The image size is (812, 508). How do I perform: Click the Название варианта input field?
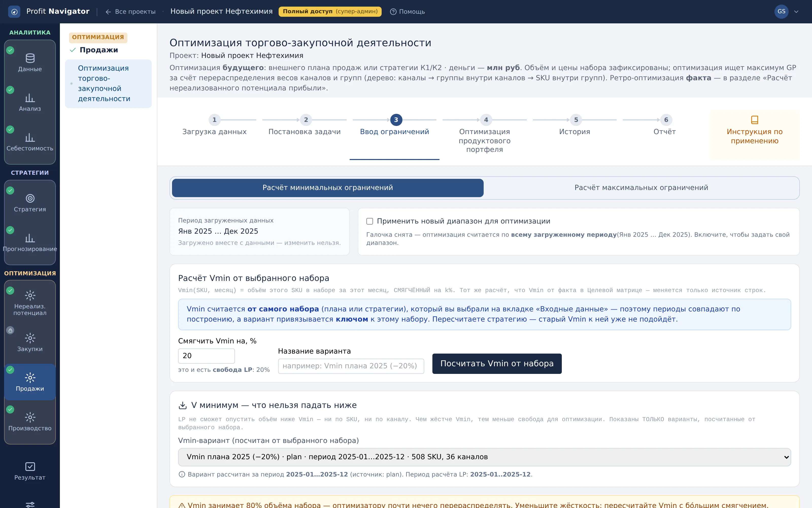[x=351, y=366]
